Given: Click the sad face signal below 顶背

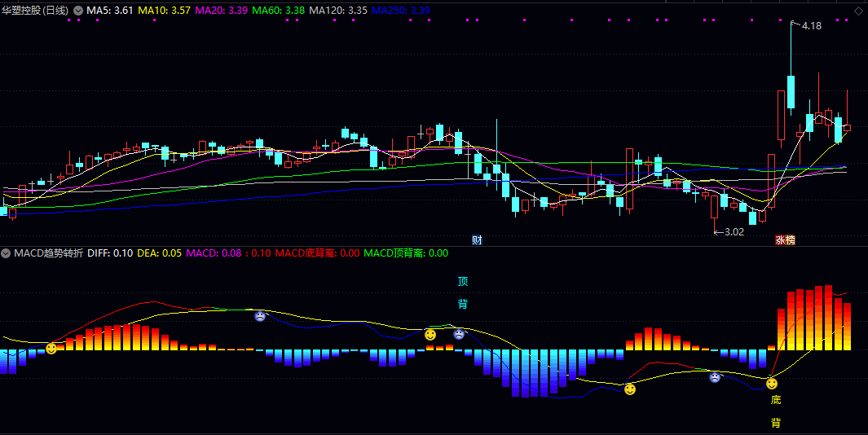Looking at the screenshot, I should pos(459,334).
